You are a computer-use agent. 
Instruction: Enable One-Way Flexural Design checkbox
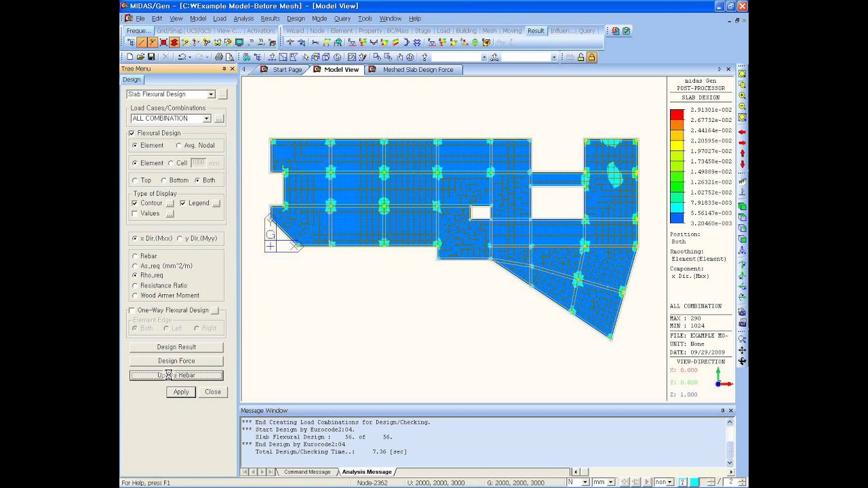tap(132, 310)
